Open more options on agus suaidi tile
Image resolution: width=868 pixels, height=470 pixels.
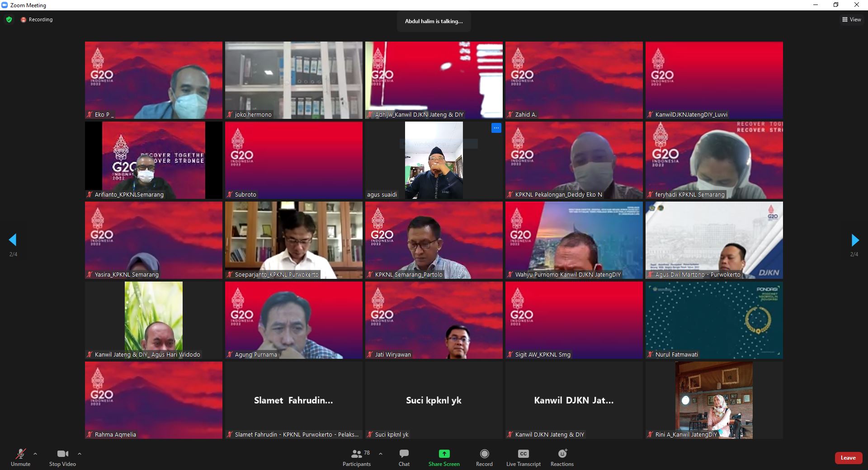(x=496, y=128)
